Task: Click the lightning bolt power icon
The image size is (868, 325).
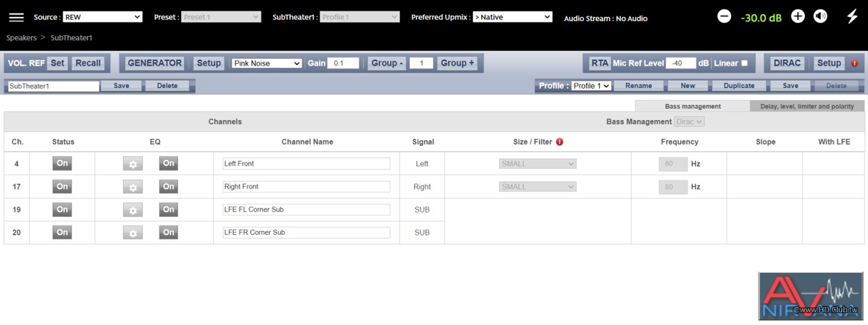Action: [x=852, y=16]
